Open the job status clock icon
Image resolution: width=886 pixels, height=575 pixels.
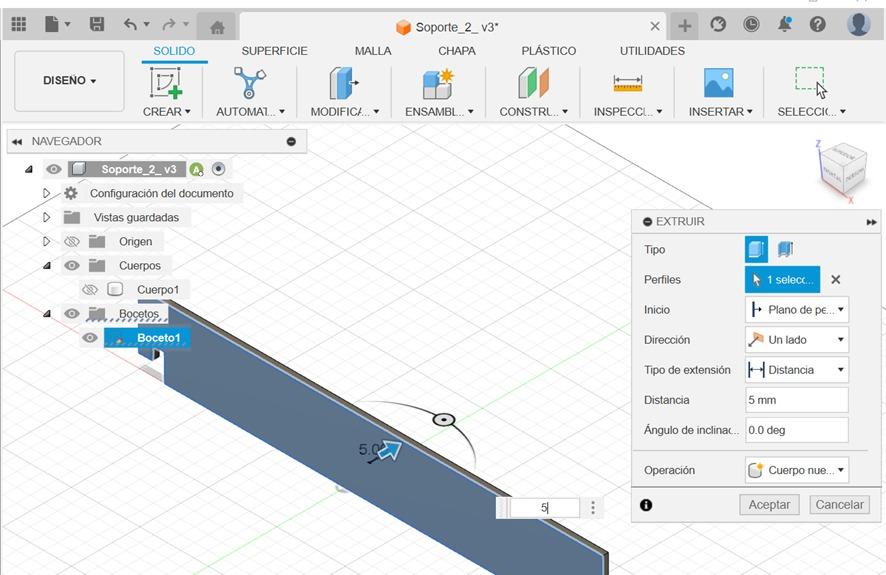751,24
